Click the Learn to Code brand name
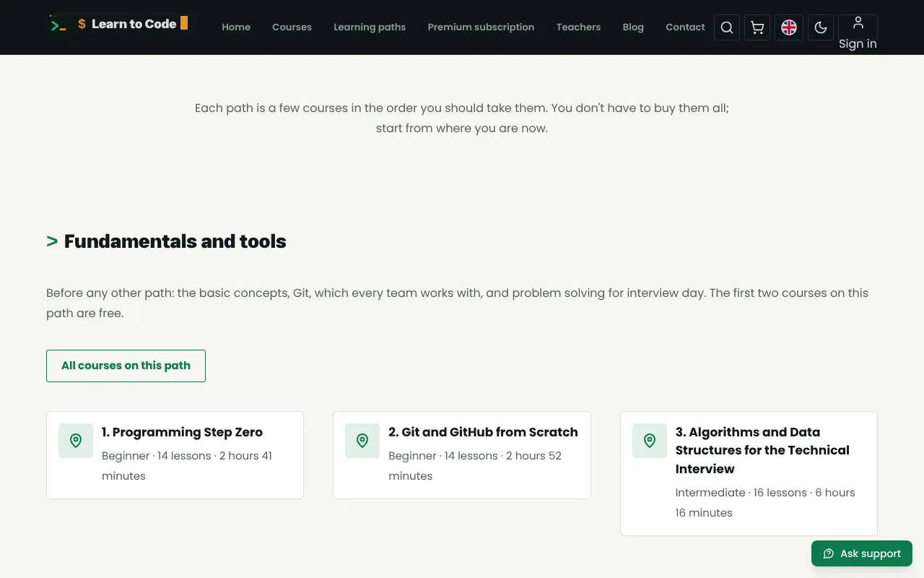This screenshot has width=924, height=578. coord(134,24)
